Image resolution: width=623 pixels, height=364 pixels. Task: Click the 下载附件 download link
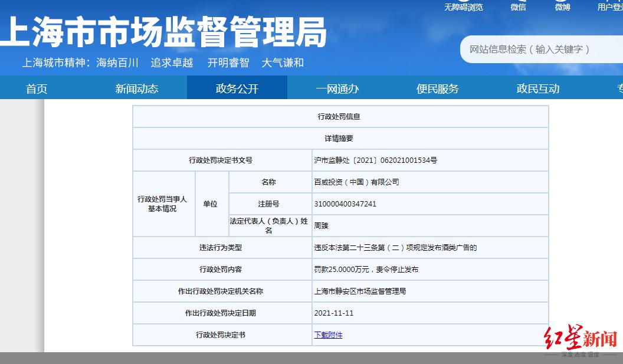pyautogui.click(x=328, y=335)
